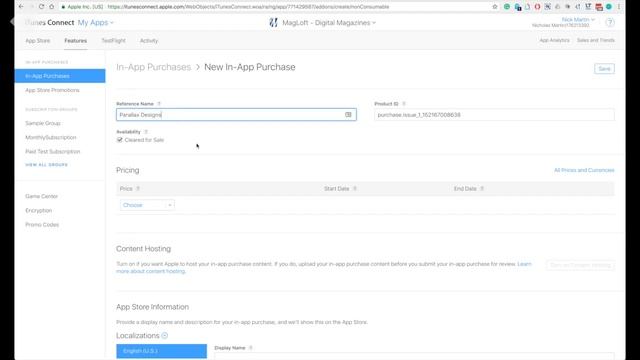Open the MonthlySubscription group
The image size is (640, 360).
click(51, 137)
